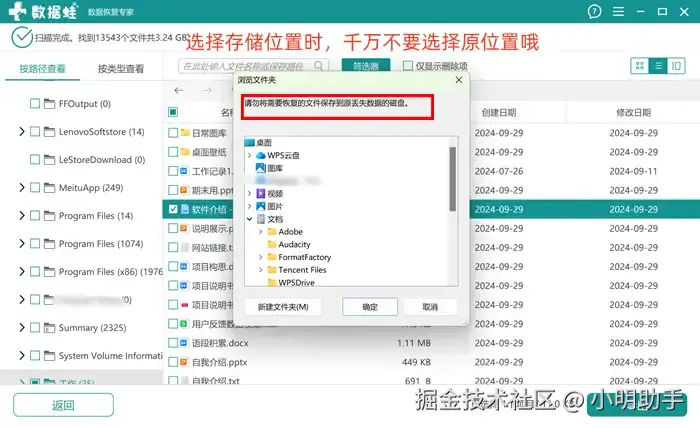
Task: Go forward with the right arrow
Action: [x=207, y=91]
